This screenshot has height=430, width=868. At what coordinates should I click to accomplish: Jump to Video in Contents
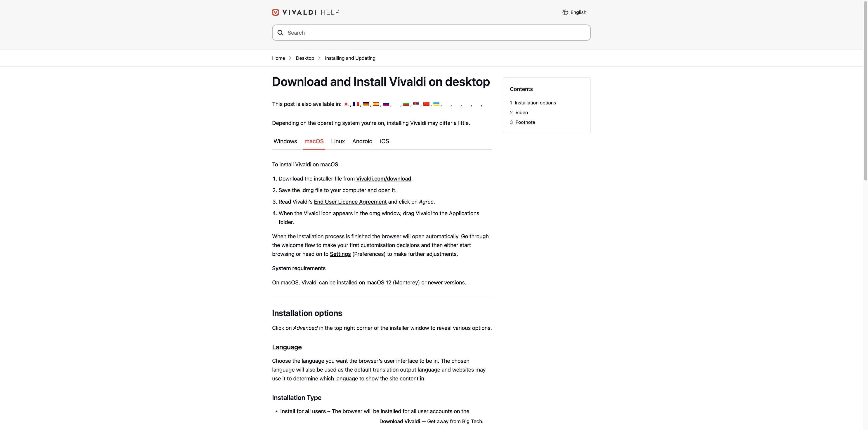point(521,113)
